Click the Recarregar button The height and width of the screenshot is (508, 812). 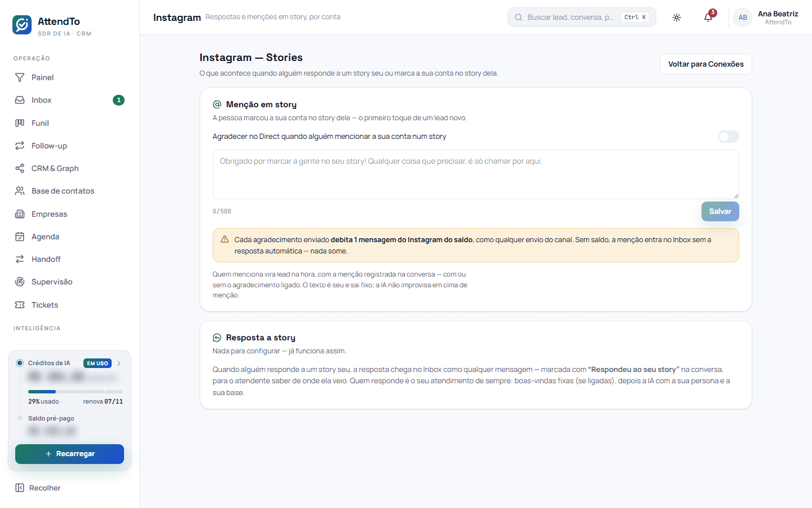coord(69,454)
